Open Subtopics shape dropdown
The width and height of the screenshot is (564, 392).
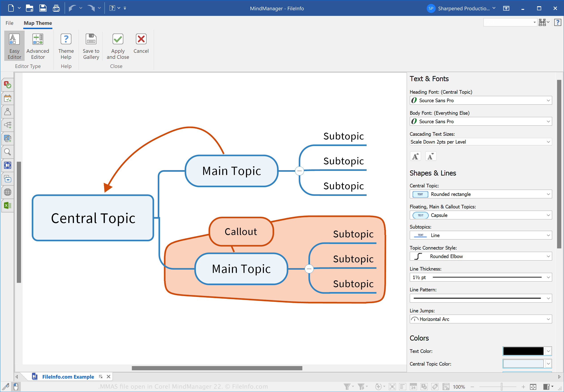tap(481, 235)
